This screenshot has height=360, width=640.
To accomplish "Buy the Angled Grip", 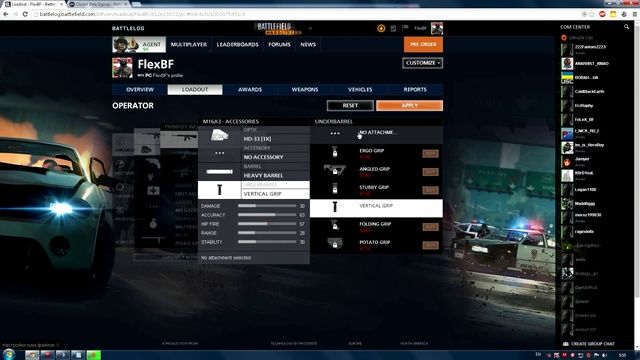I will click(x=430, y=172).
